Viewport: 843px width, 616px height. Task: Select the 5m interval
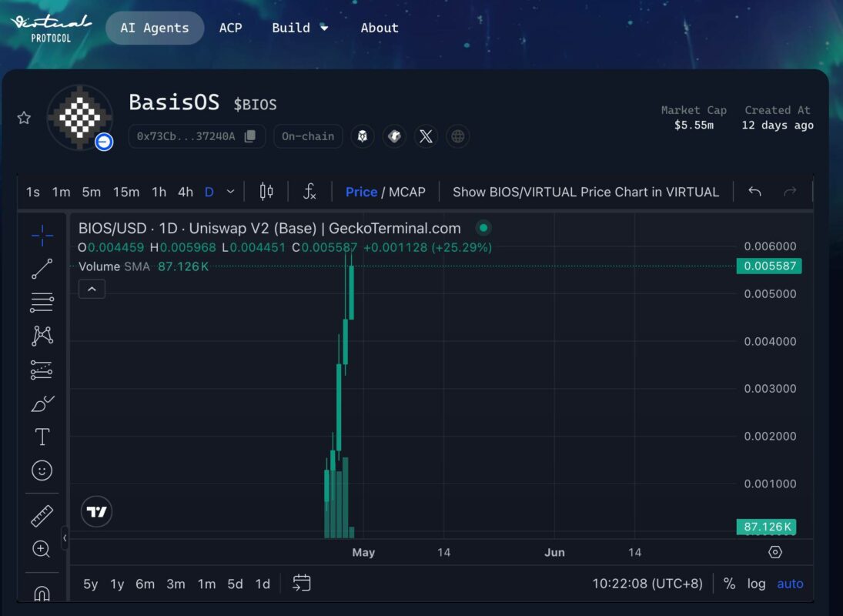coord(92,192)
